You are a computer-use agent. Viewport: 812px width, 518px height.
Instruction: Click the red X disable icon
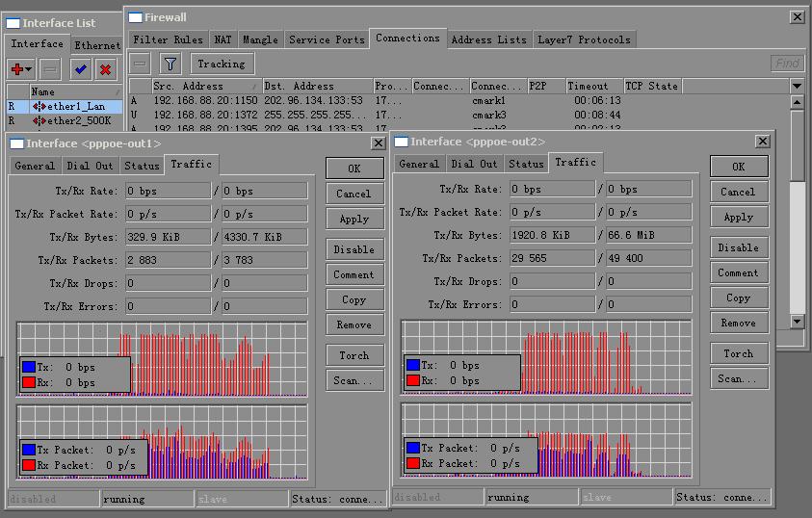point(106,68)
